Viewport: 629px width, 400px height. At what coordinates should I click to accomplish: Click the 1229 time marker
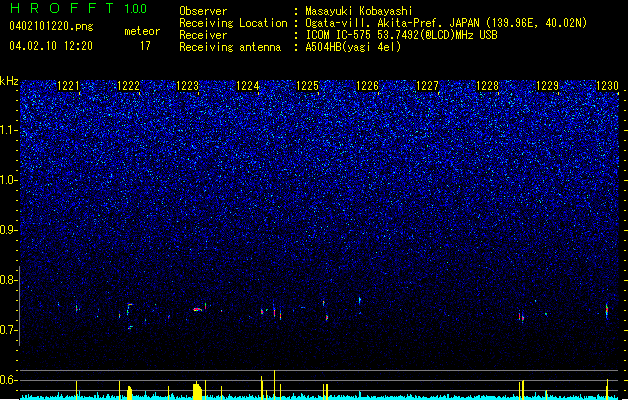[x=547, y=85]
